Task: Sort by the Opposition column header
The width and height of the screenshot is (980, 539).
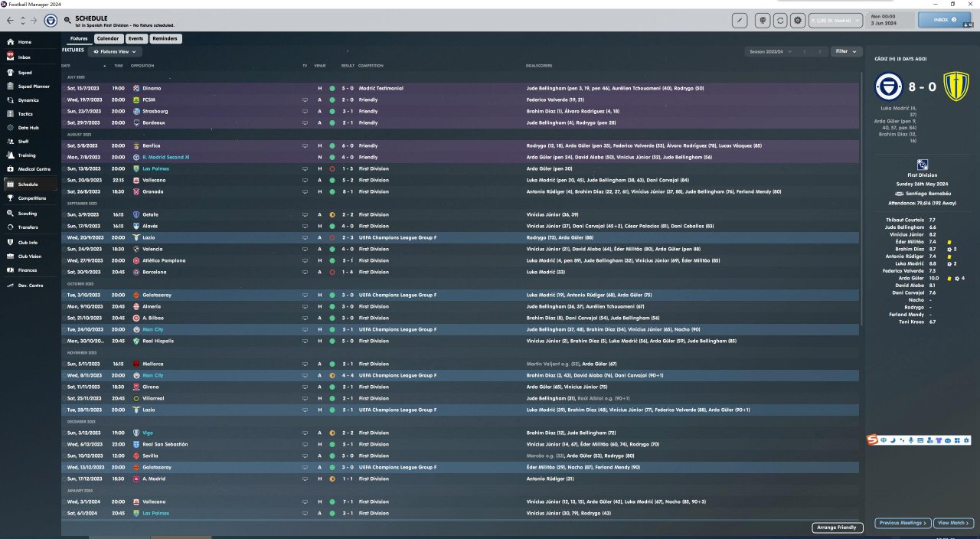Action: (142, 66)
